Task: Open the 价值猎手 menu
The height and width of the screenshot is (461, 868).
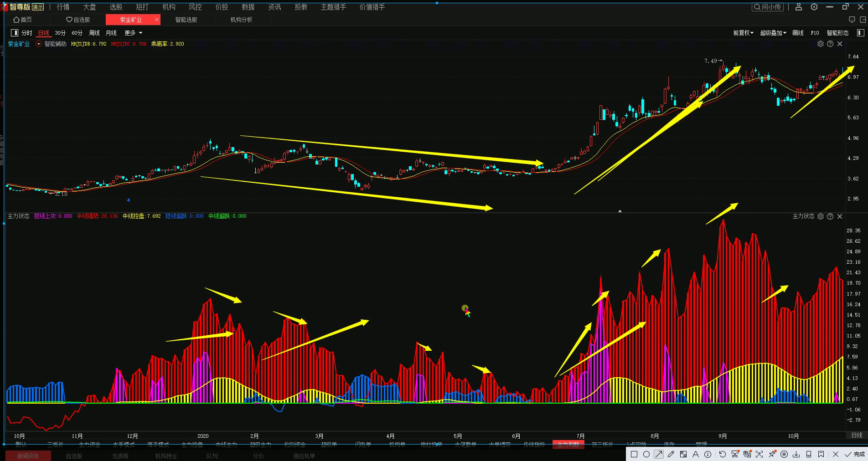Action: point(372,7)
